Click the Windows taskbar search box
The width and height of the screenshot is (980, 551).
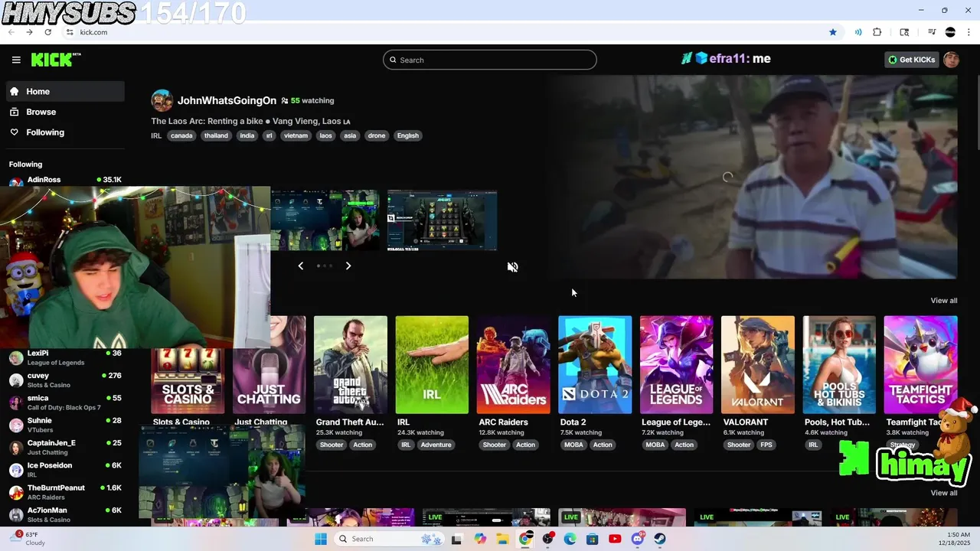click(x=390, y=539)
